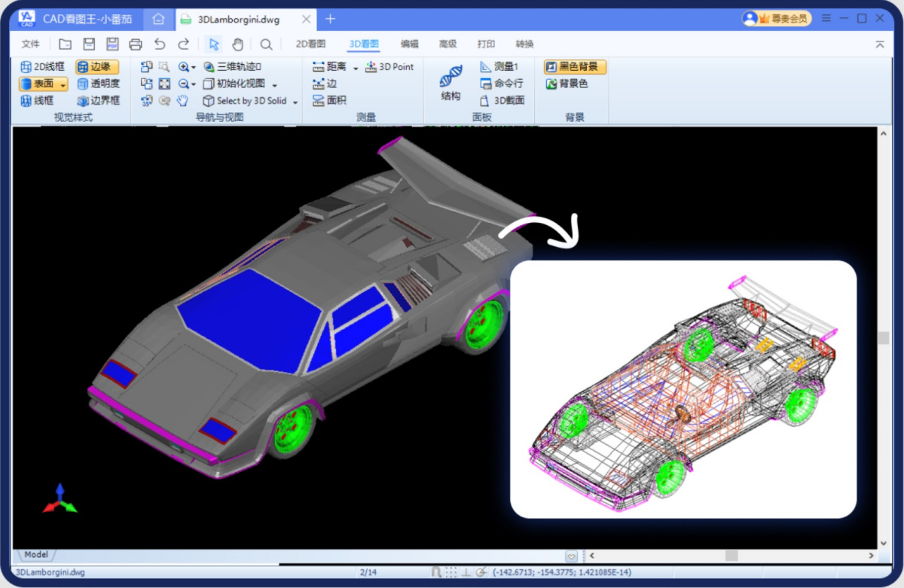This screenshot has height=588, width=904.
Task: Click the save as PDF icon
Action: [x=112, y=44]
